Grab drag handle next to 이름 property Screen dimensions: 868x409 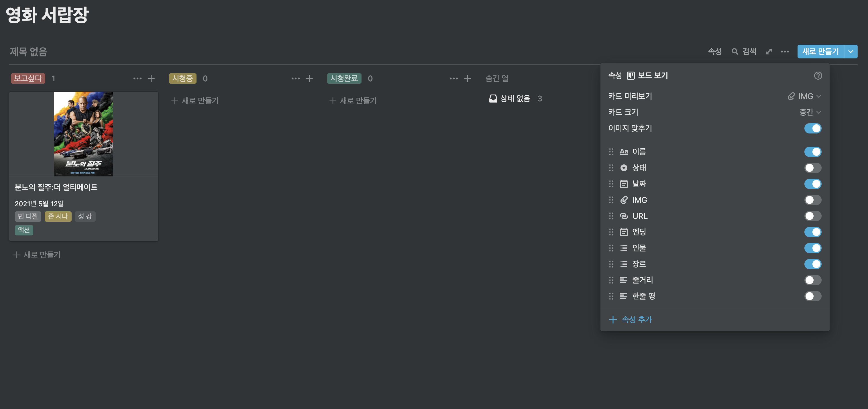pyautogui.click(x=611, y=152)
